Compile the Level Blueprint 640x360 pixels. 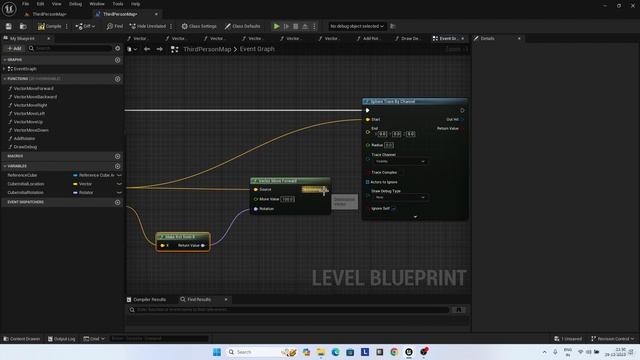(49, 26)
